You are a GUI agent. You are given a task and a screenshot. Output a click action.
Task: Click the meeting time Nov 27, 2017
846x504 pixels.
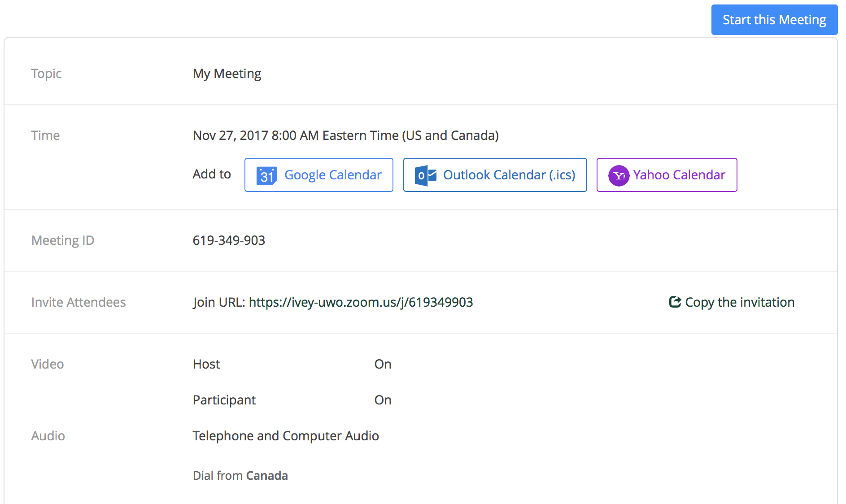pyautogui.click(x=345, y=135)
